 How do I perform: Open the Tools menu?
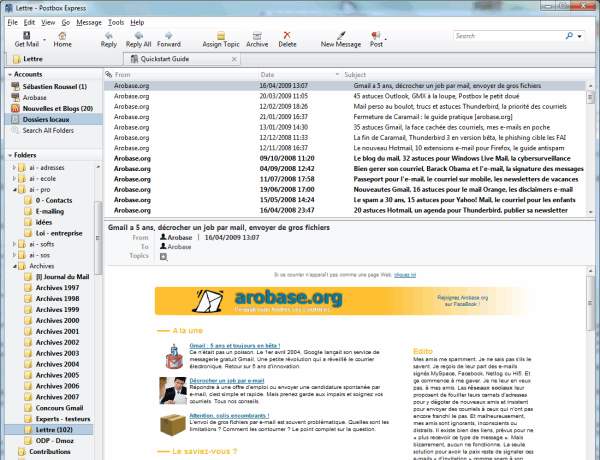point(116,22)
